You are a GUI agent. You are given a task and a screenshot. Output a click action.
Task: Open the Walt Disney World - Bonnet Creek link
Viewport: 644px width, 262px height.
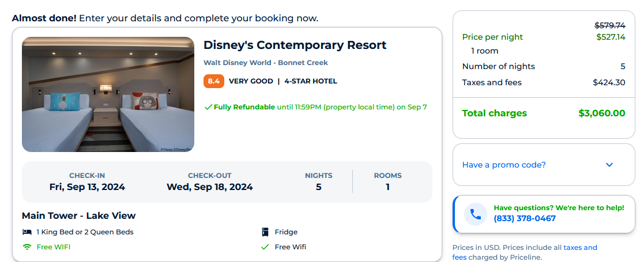click(265, 63)
